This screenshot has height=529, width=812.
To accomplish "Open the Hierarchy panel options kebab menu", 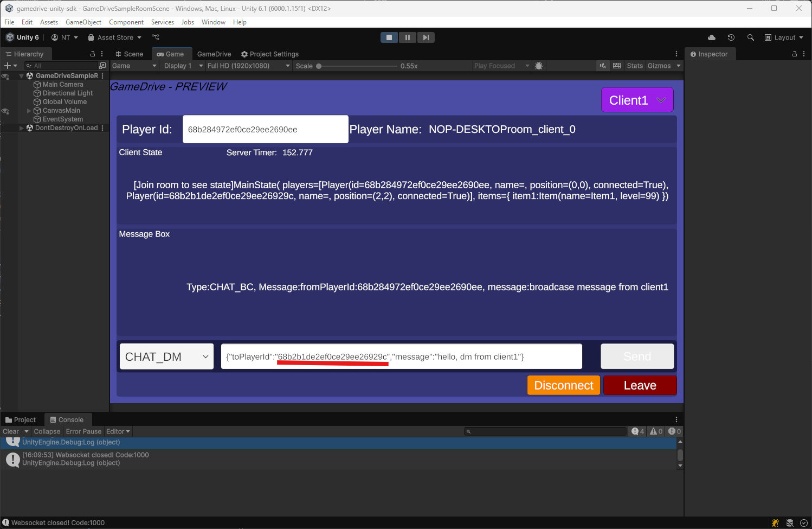I will 101,54.
